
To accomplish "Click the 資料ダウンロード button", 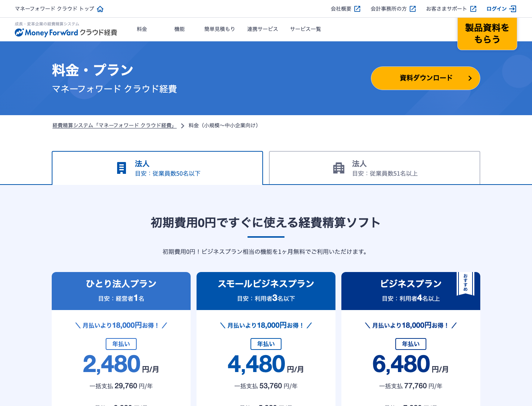I will (x=426, y=78).
